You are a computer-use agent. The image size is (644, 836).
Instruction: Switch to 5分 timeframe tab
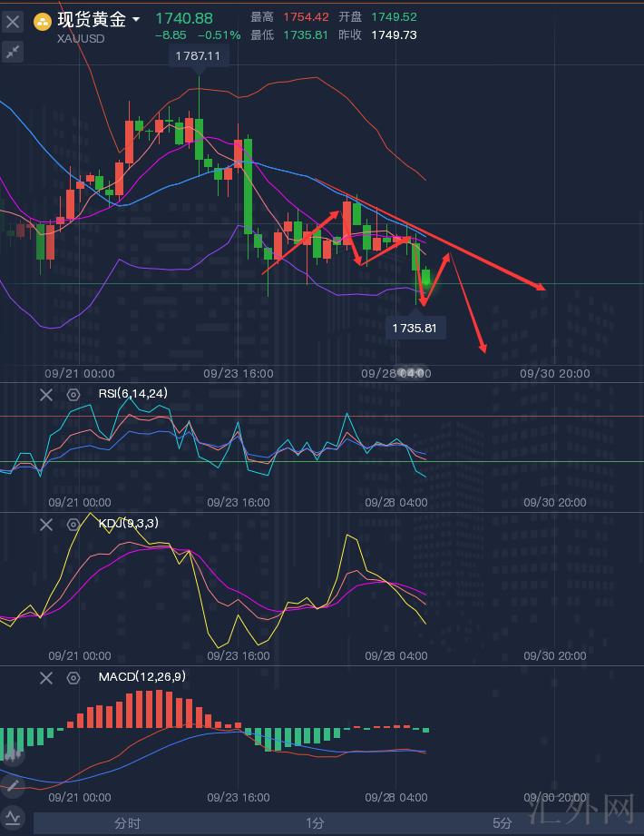click(503, 823)
